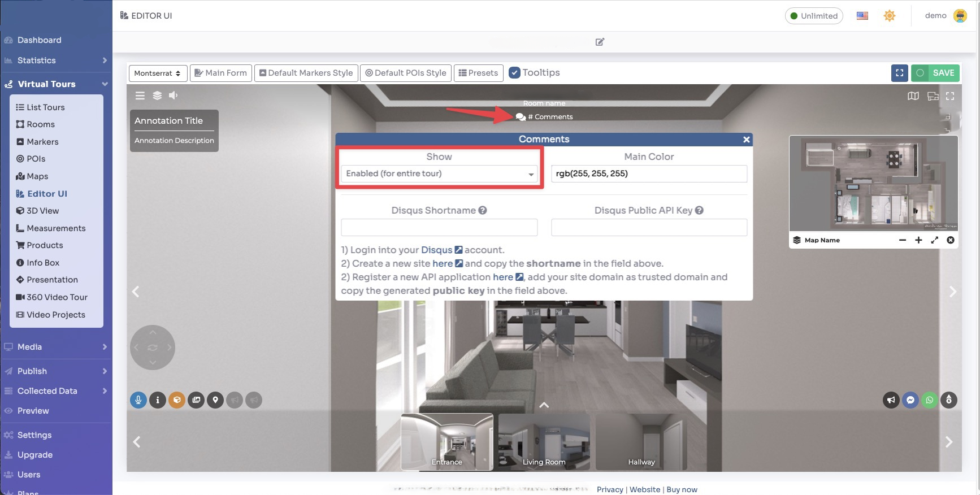980x495 pixels.
Task: Click the WhatsApp icon in viewer
Action: (930, 400)
